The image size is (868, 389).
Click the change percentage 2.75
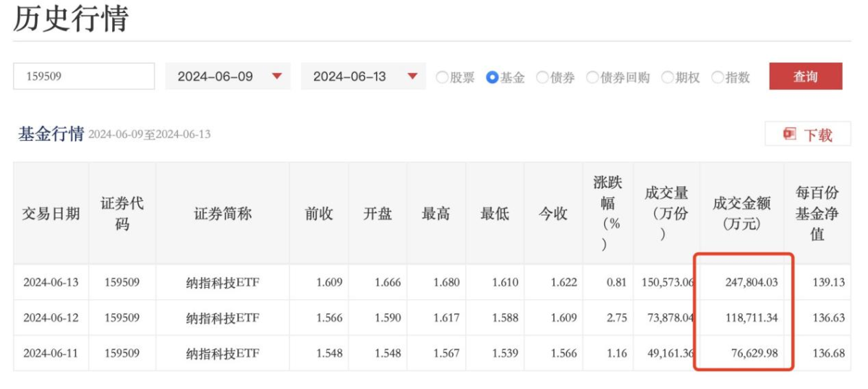[616, 318]
